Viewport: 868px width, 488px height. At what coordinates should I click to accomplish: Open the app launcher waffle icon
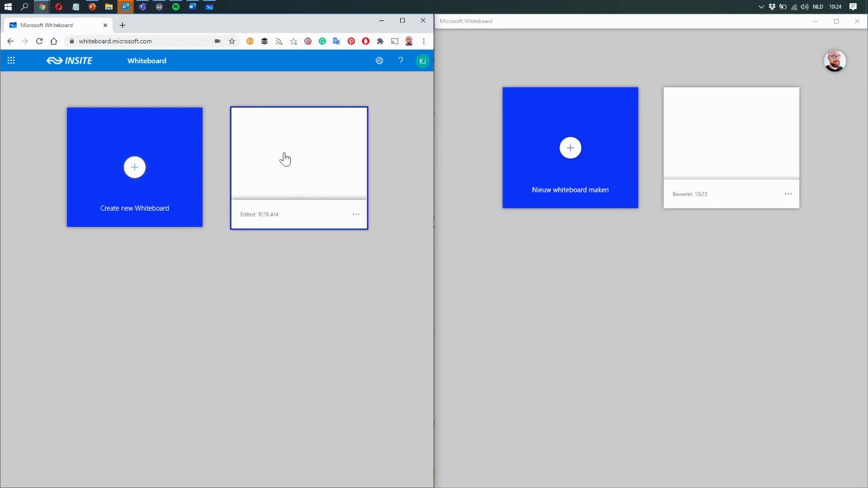point(11,60)
